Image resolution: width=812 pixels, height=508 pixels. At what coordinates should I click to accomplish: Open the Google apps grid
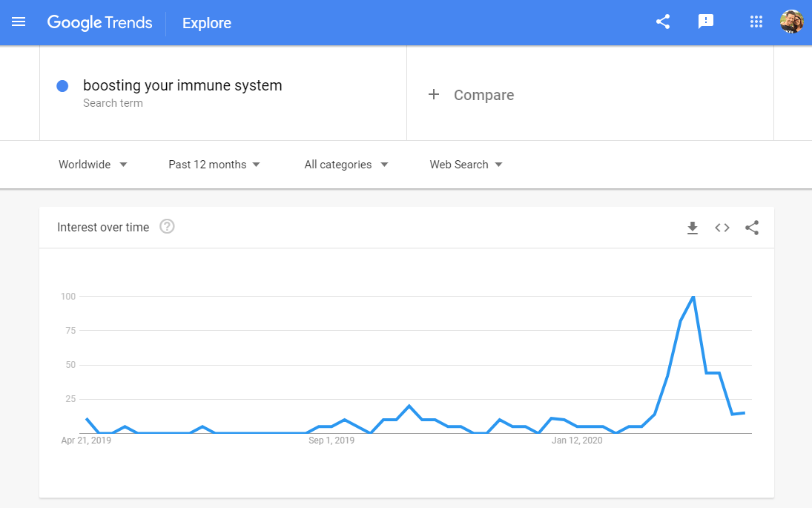[756, 22]
